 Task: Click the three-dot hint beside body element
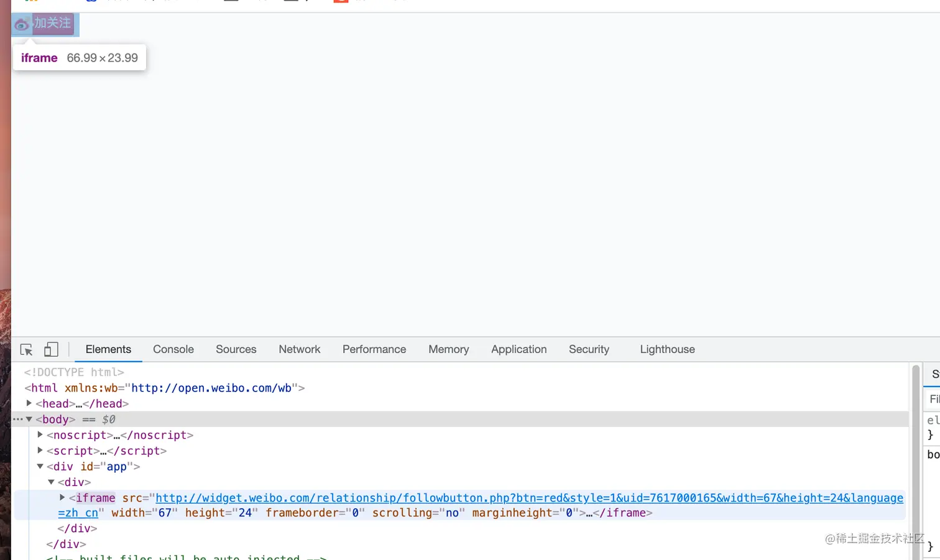(16, 419)
